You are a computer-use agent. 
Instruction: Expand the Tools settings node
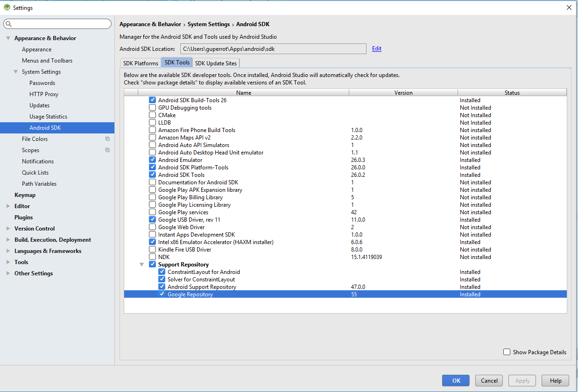(x=8, y=262)
